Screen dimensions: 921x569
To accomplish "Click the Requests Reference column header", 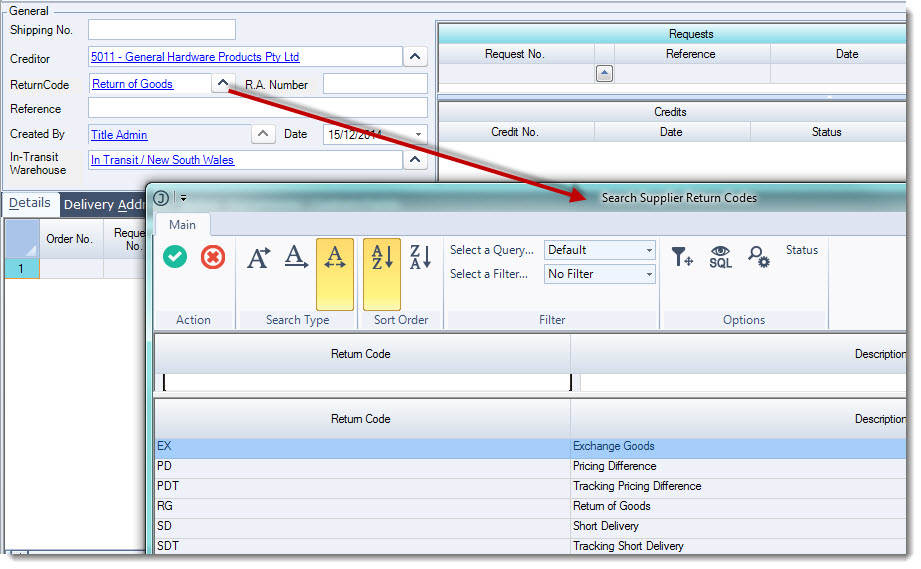I will tap(691, 55).
